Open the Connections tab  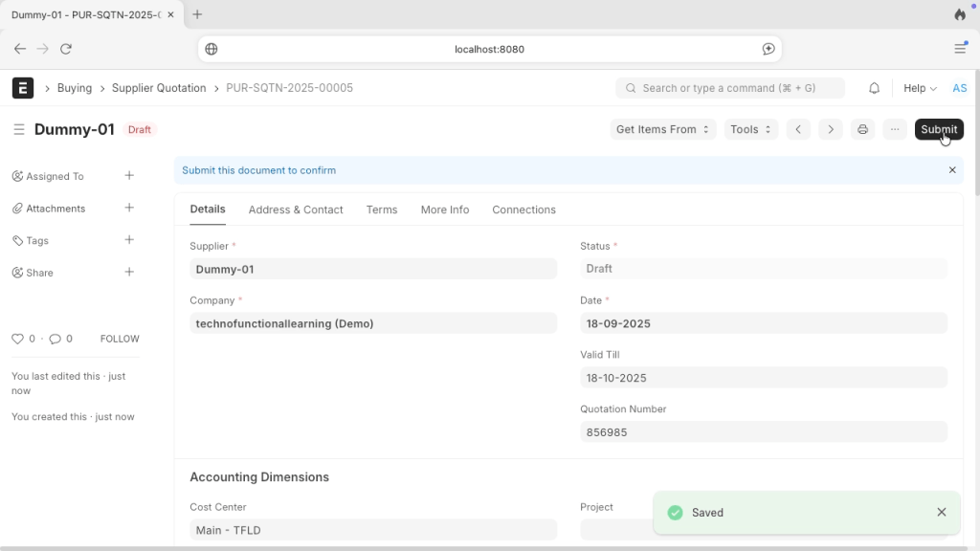[523, 209]
